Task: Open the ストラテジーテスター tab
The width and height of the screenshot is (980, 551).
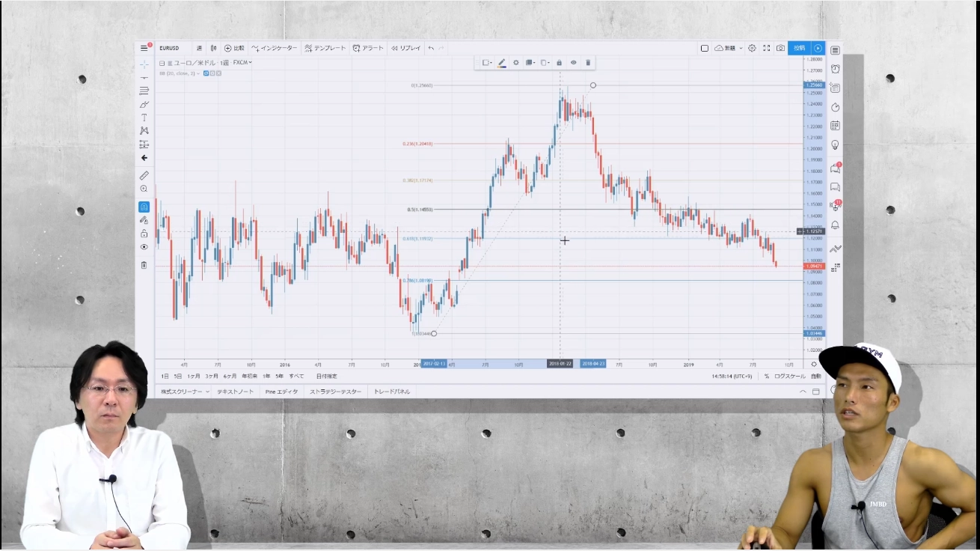Action: [335, 392]
